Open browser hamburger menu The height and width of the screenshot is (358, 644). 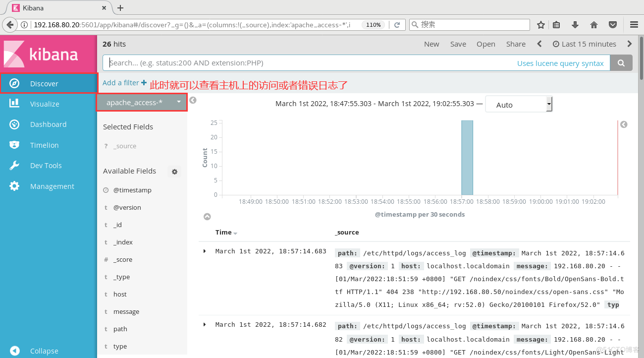point(634,25)
